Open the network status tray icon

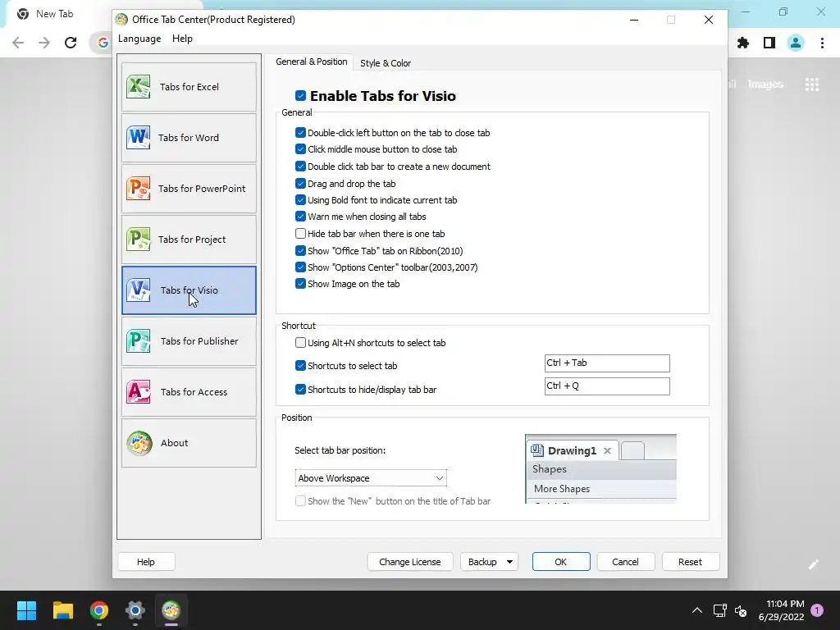720,610
